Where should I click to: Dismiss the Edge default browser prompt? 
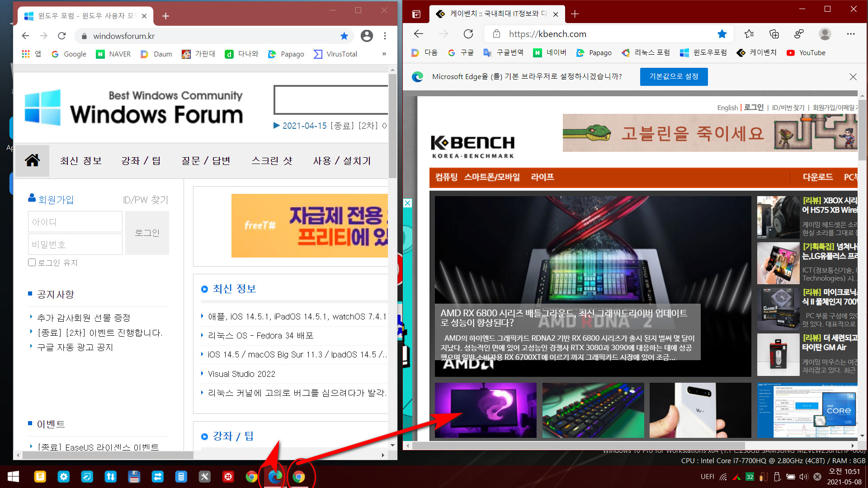click(x=853, y=77)
